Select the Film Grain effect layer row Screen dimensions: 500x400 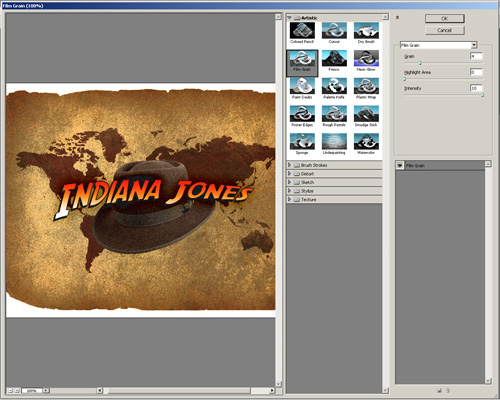[440, 165]
